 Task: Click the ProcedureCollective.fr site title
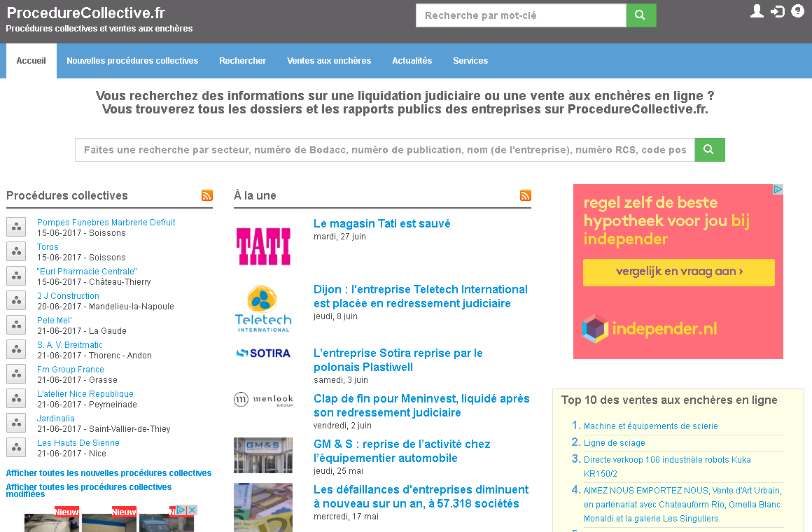[86, 13]
